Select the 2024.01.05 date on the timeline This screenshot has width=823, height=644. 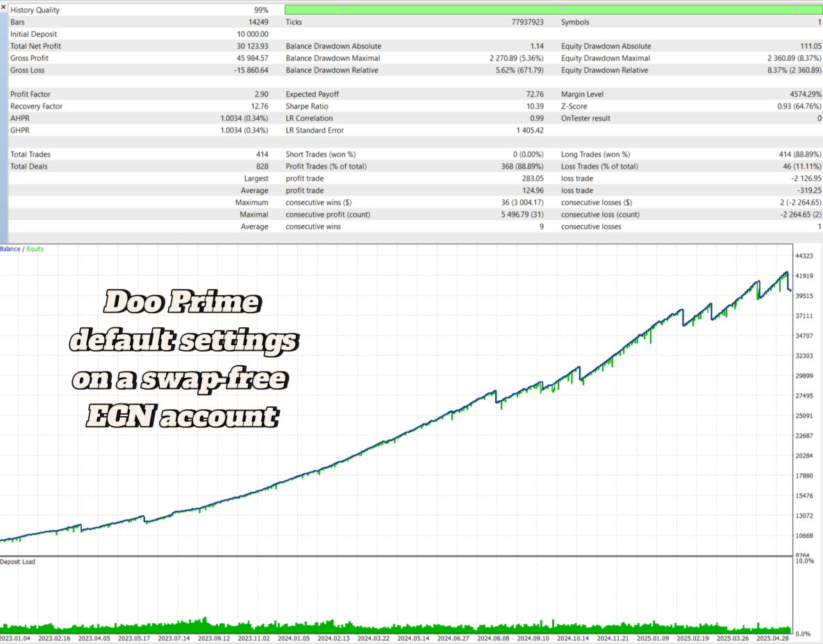[293, 638]
